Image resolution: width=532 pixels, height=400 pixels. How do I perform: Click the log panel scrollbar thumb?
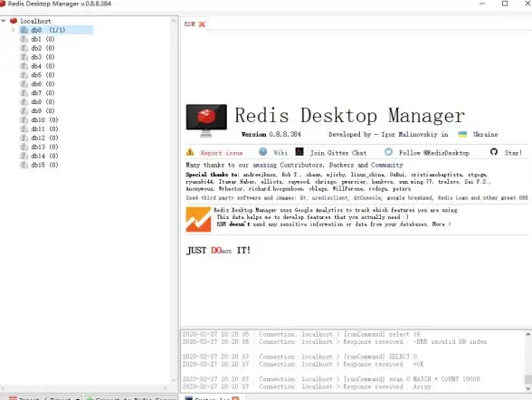[528, 379]
